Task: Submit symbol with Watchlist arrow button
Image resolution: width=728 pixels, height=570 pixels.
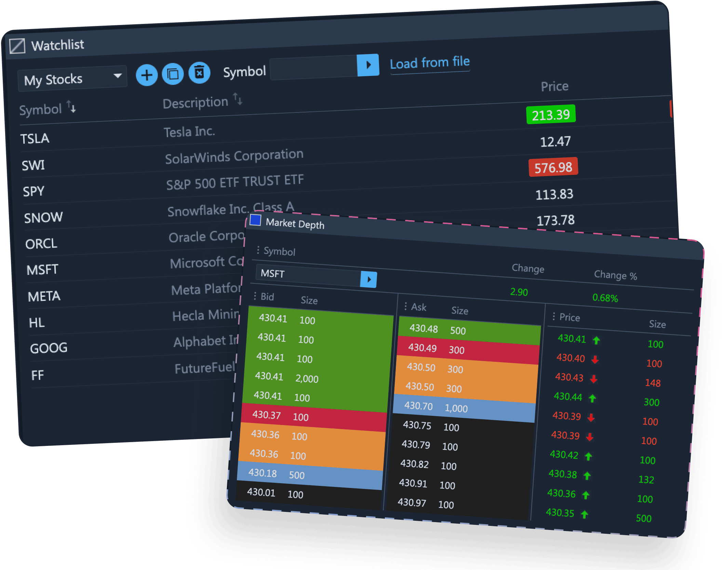Action: (x=368, y=65)
